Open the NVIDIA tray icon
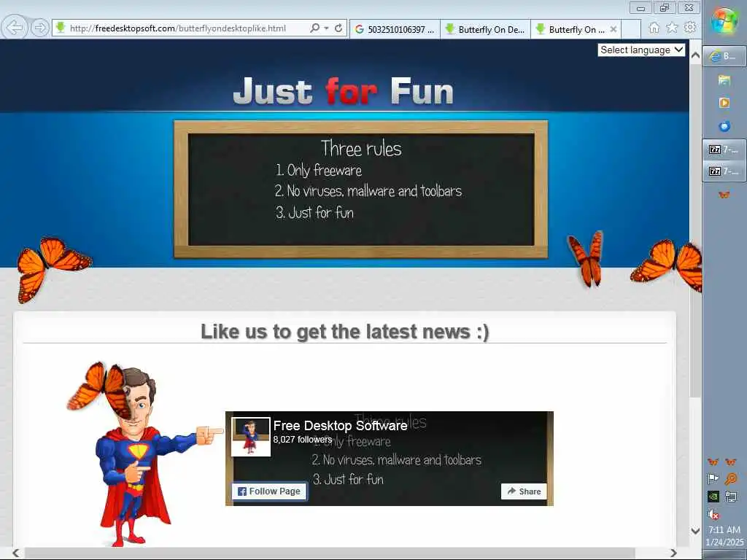 [x=713, y=497]
